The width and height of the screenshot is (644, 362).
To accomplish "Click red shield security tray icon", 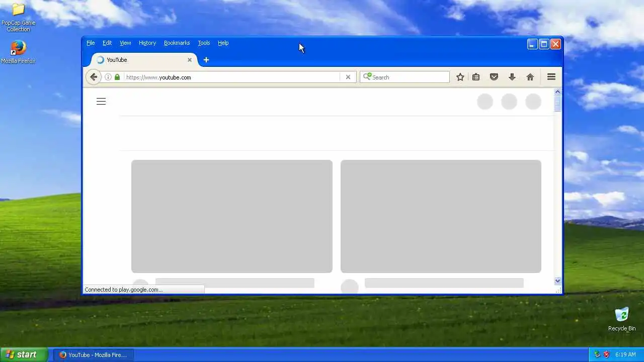I will (x=606, y=354).
